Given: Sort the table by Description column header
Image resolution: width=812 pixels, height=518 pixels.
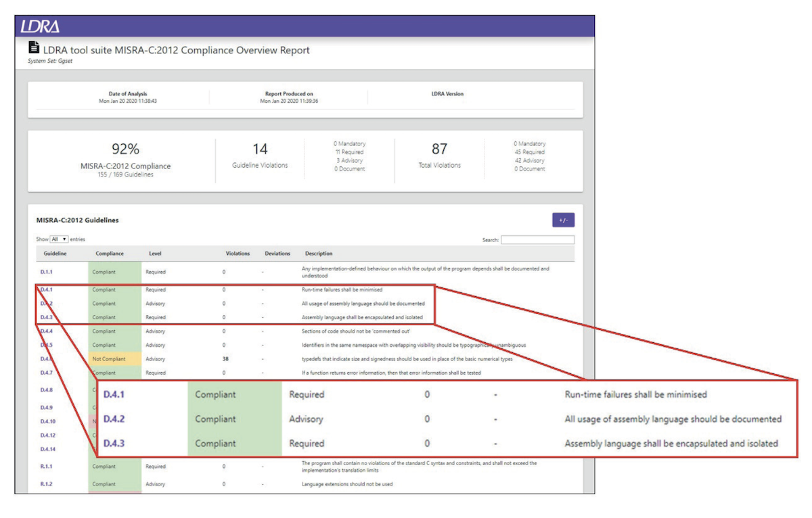Looking at the screenshot, I should (x=318, y=254).
